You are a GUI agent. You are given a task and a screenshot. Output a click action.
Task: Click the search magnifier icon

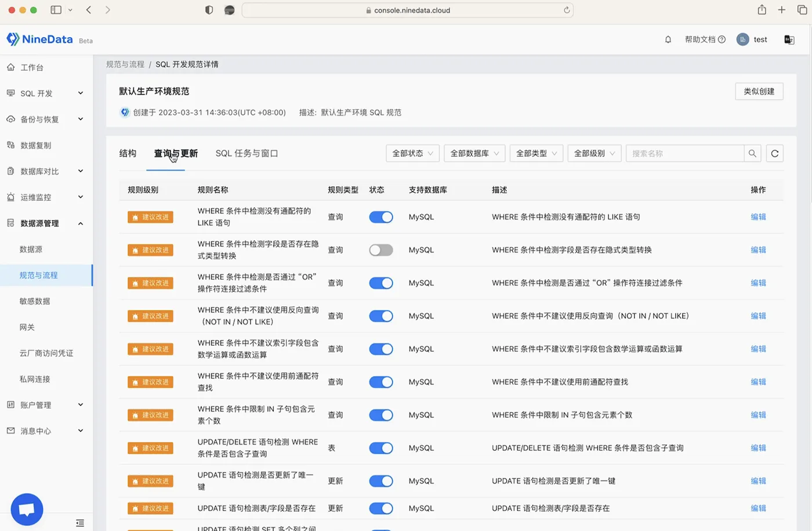coord(752,153)
